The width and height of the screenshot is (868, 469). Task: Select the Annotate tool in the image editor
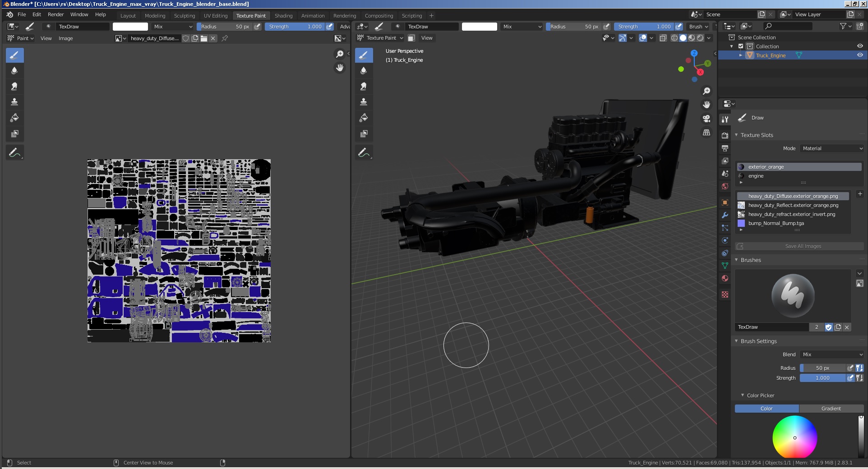click(14, 153)
